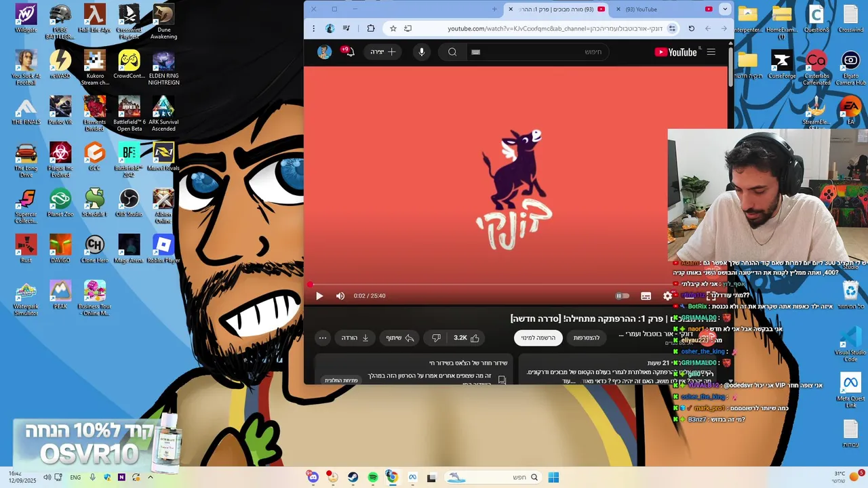Open Chrome tab search dropdown
868x488 pixels.
pos(725,9)
